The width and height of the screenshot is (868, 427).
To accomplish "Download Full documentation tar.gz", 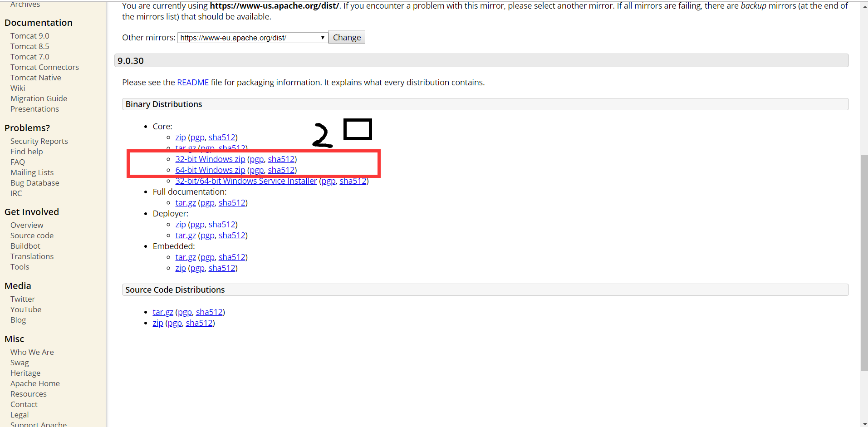I will tap(186, 202).
